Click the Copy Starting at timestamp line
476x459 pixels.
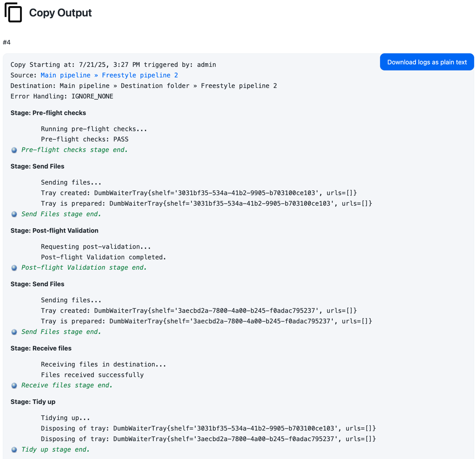point(113,65)
